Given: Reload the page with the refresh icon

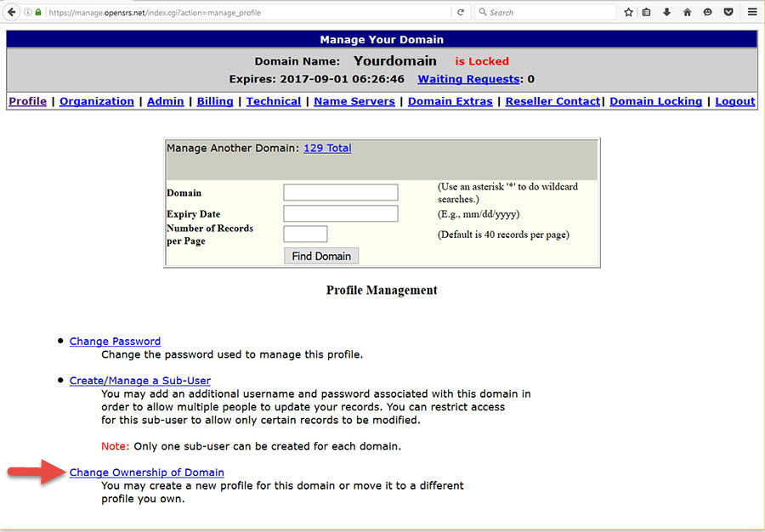Looking at the screenshot, I should 461,13.
